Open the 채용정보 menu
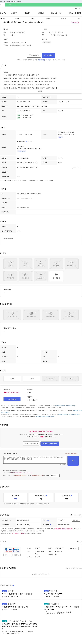The width and height of the screenshot is (82, 644). [14, 13]
